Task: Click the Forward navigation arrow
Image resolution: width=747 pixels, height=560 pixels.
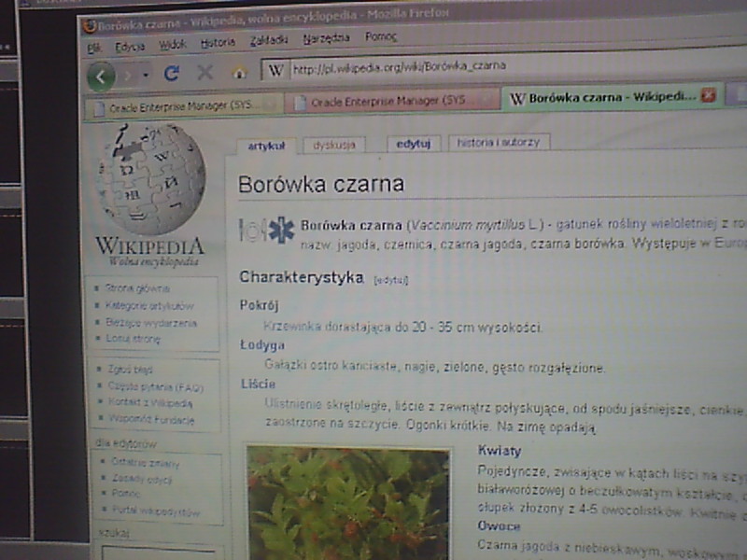Action: coord(131,75)
